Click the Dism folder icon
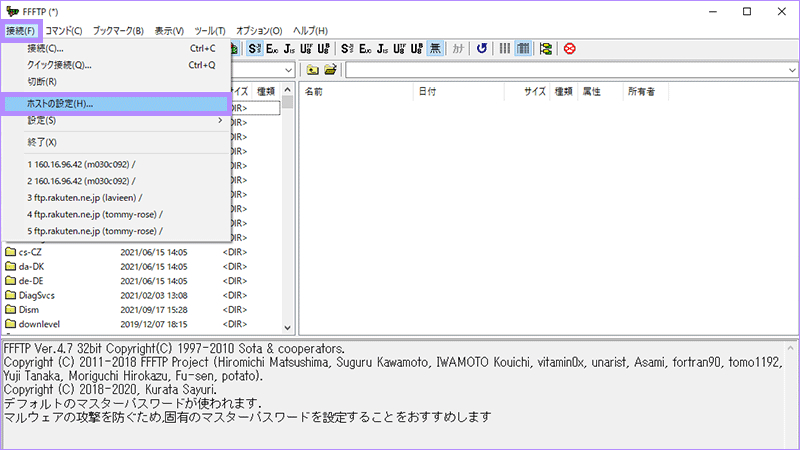This screenshot has width=800, height=450. 11,310
